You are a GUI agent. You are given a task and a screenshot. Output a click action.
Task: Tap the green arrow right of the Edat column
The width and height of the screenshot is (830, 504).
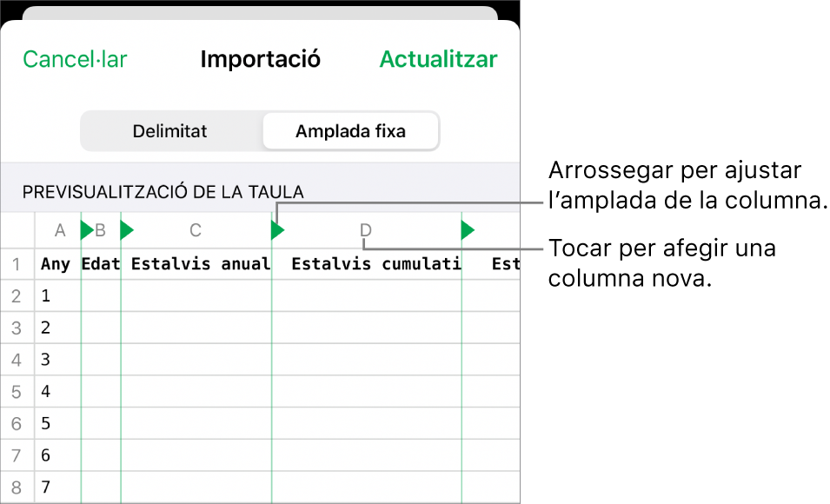[x=126, y=229]
